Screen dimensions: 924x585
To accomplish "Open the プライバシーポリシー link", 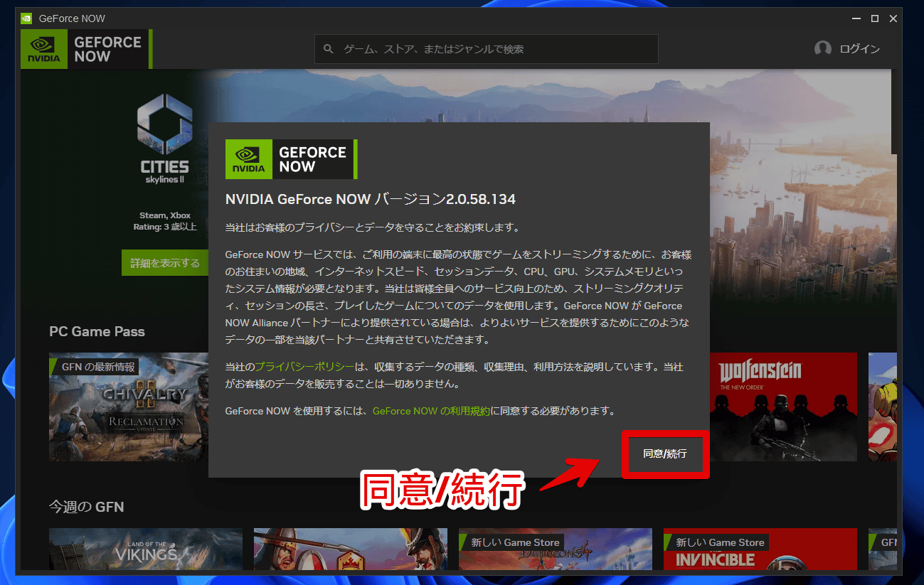I will (x=304, y=367).
